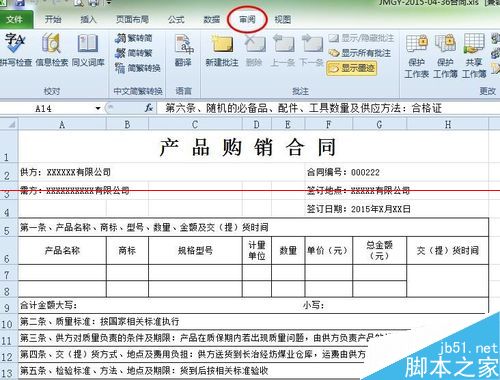
Task: Click cell 合同编号: 000222
Action: [x=343, y=172]
